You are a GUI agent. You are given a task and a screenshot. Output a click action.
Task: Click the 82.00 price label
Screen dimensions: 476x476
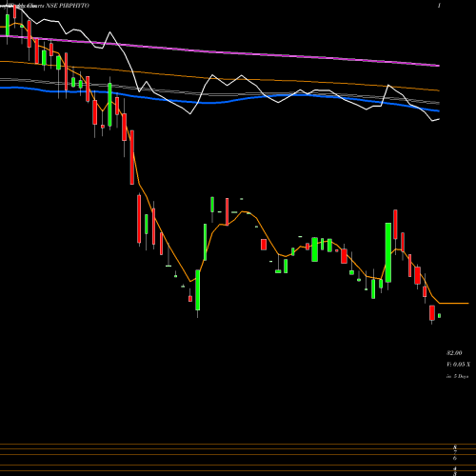[454, 353]
